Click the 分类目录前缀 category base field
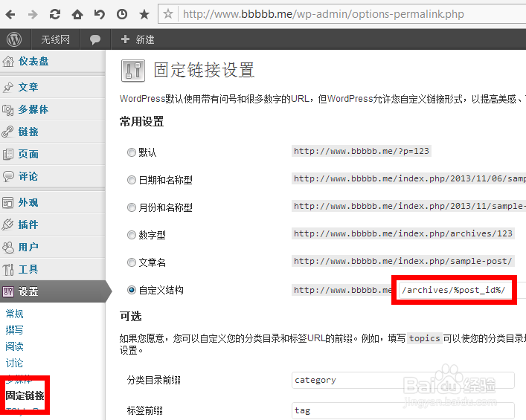The height and width of the screenshot is (420, 526). click(x=403, y=380)
